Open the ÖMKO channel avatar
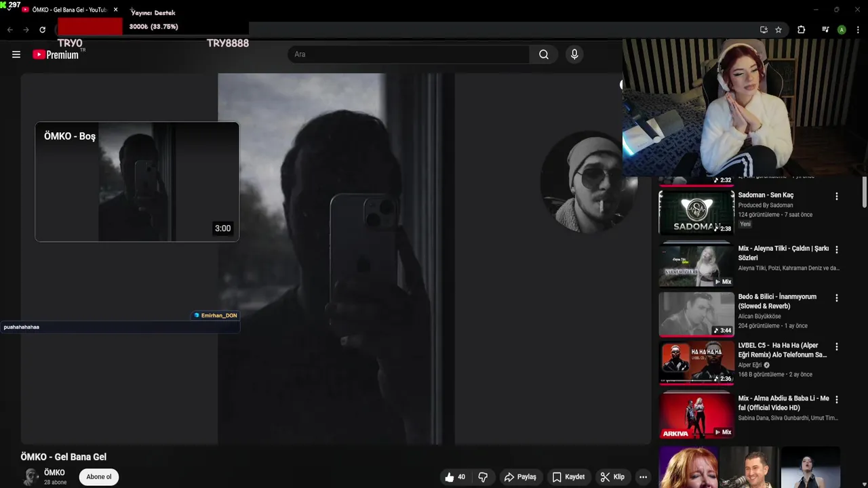Image resolution: width=868 pixels, height=488 pixels. coord(31,477)
